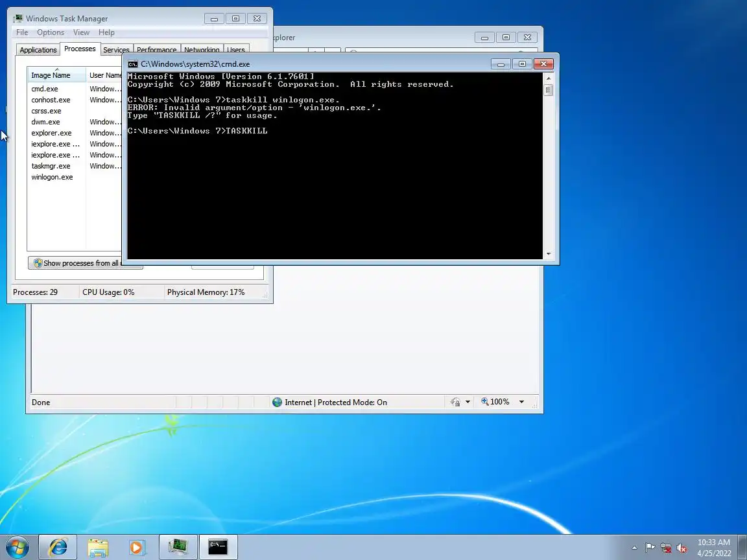Click Show processes from all users button

[75, 263]
